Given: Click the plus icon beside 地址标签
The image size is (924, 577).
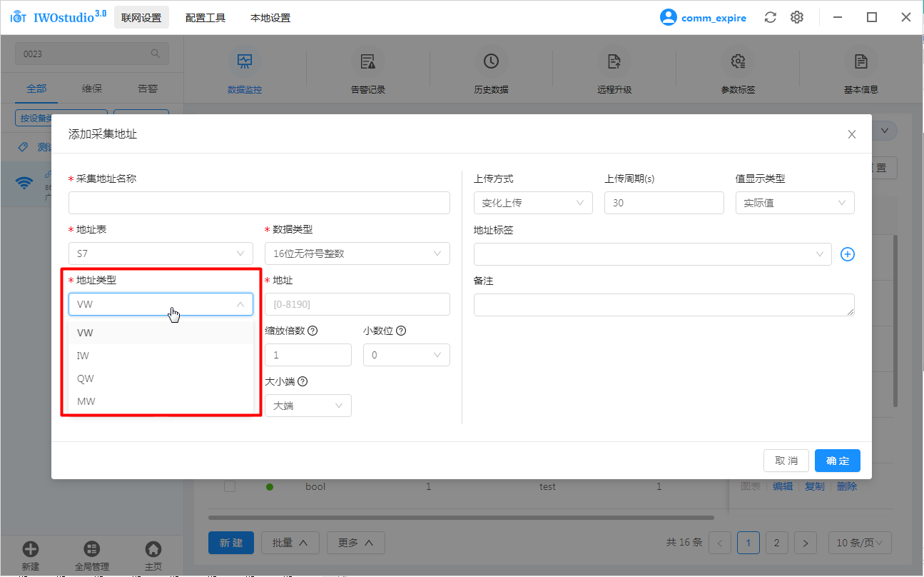Looking at the screenshot, I should pyautogui.click(x=847, y=254).
